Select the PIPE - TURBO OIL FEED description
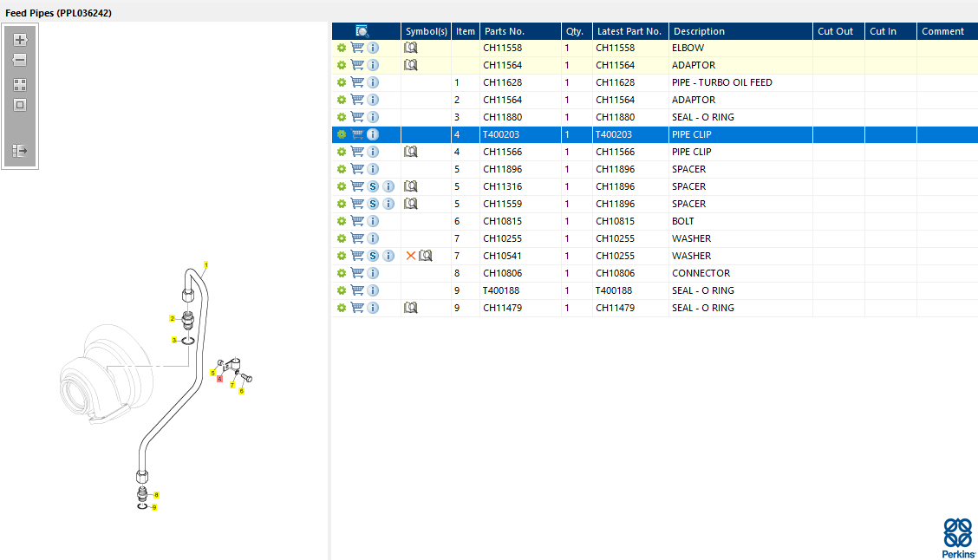The width and height of the screenshot is (978, 560). point(721,82)
